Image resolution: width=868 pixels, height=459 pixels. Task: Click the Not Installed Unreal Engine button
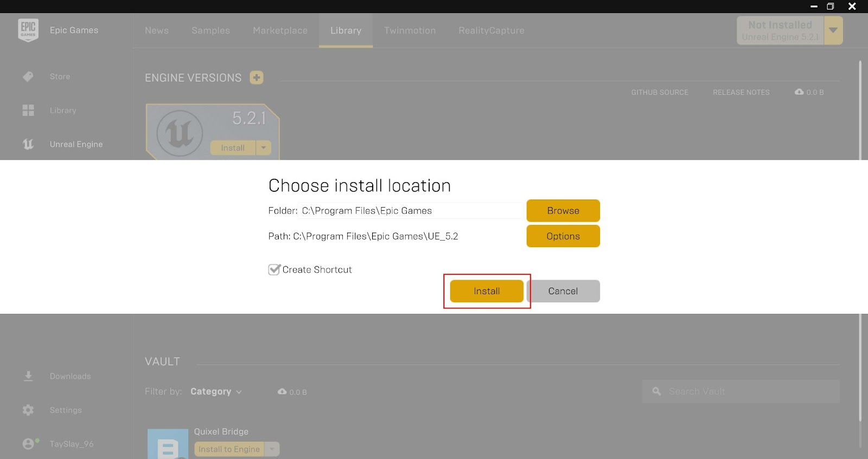pos(780,30)
